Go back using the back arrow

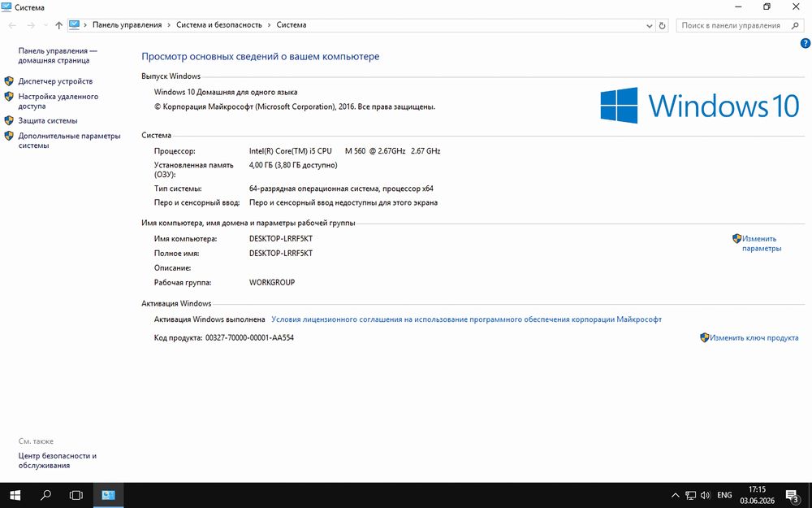[12, 25]
